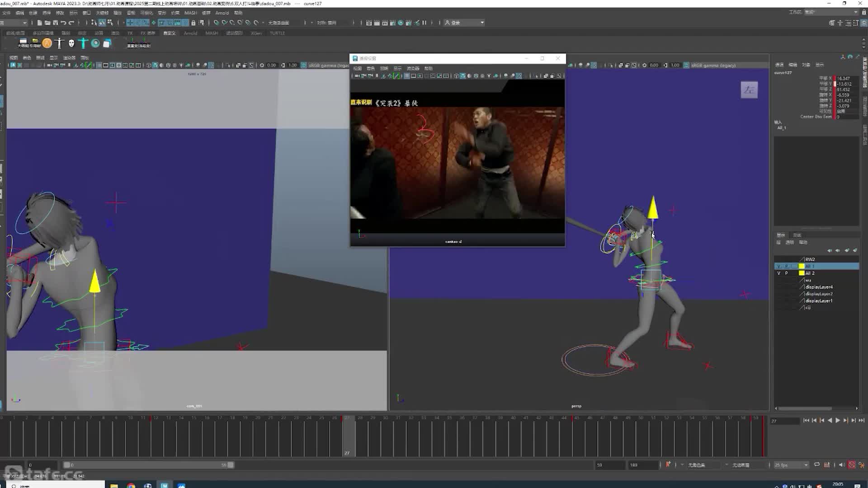Image resolution: width=868 pixels, height=488 pixels.
Task: Click the undo arrow icon
Action: [x=63, y=23]
